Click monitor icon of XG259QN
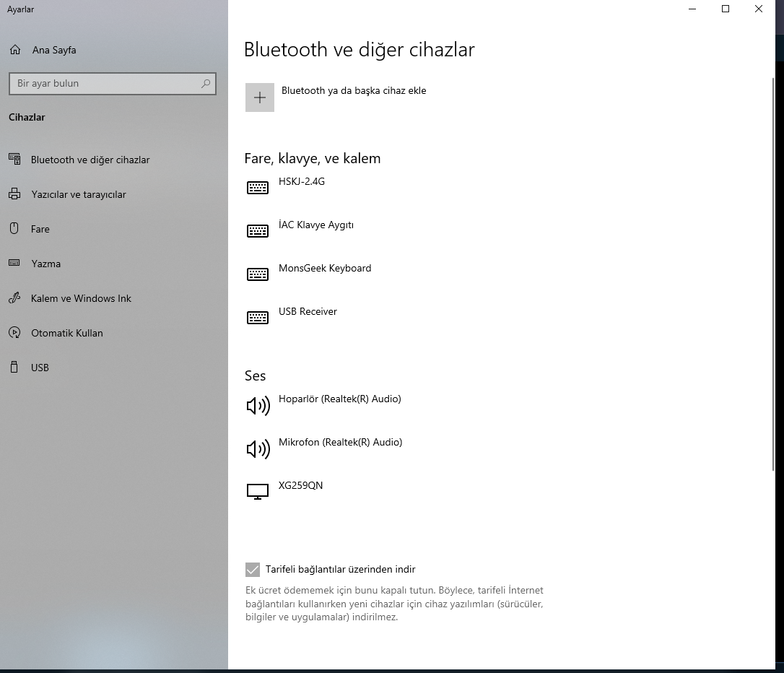This screenshot has height=673, width=784. point(258,492)
